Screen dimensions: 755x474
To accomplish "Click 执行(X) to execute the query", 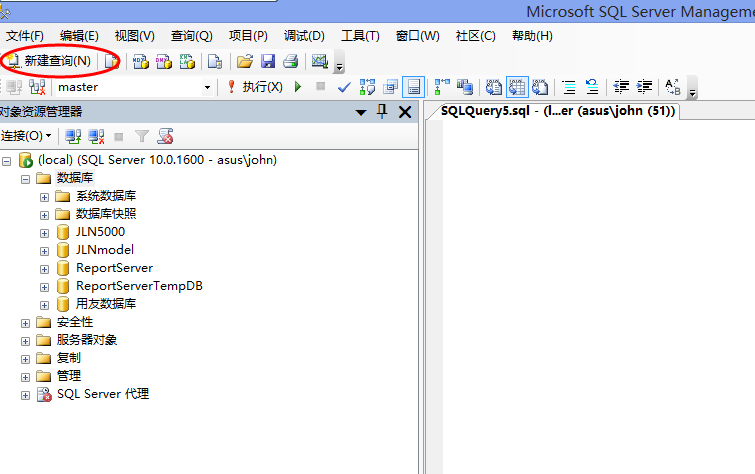I will [x=256, y=87].
